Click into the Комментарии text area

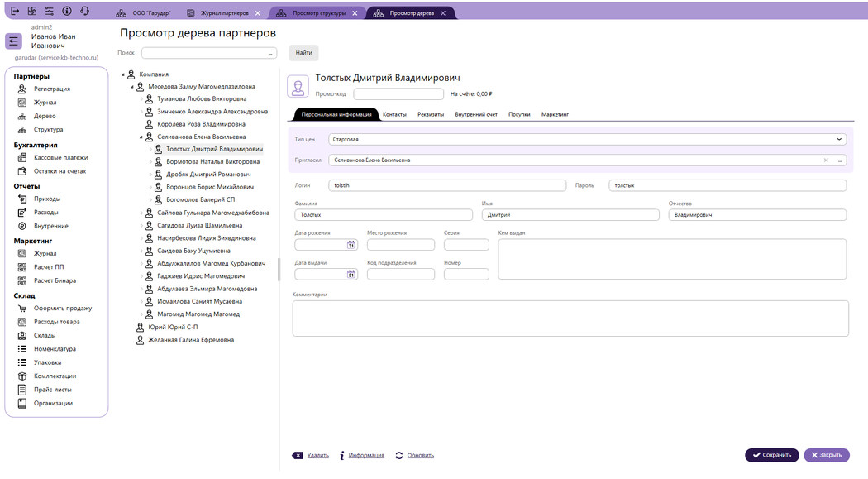(570, 318)
